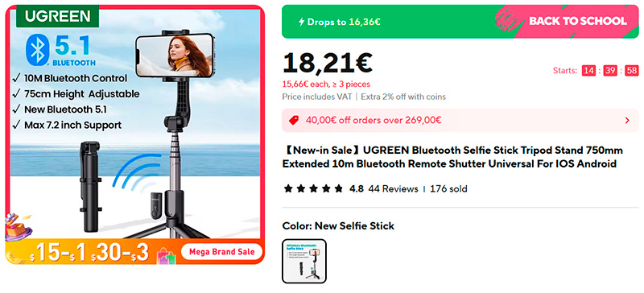This screenshot has width=644, height=293.
Task: Click the Mega Brand Sale badge
Action: (x=222, y=251)
